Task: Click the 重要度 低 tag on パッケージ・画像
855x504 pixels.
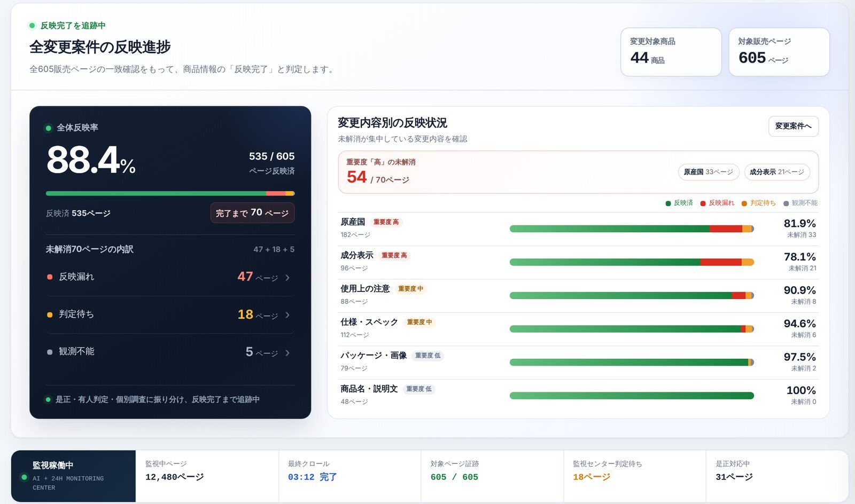Action: pyautogui.click(x=428, y=356)
